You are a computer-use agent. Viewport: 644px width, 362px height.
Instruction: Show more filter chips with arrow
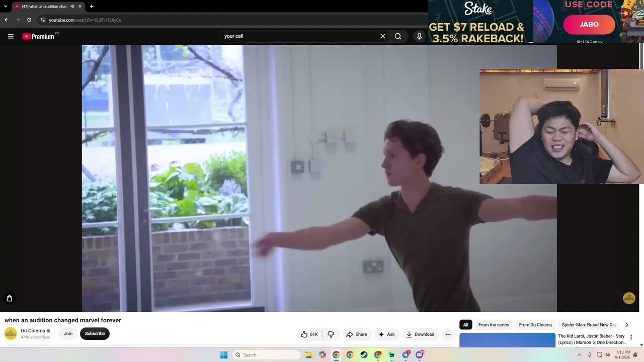pyautogui.click(x=626, y=325)
